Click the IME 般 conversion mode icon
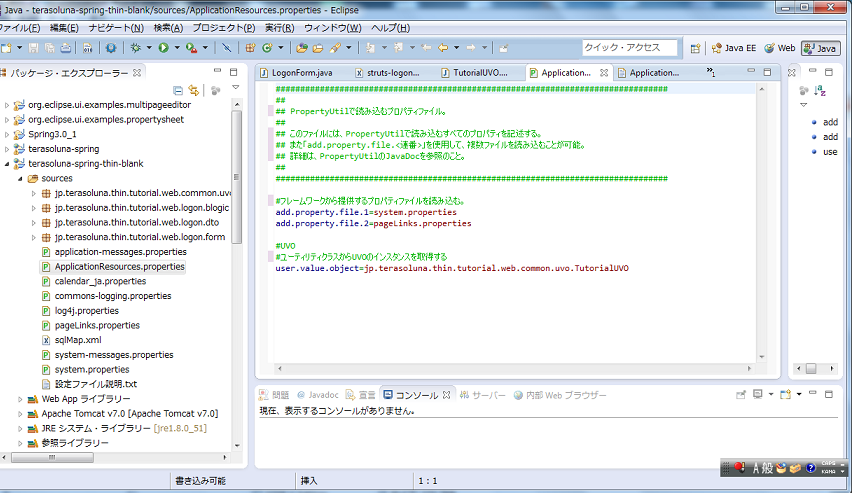The width and height of the screenshot is (852, 493). point(768,468)
